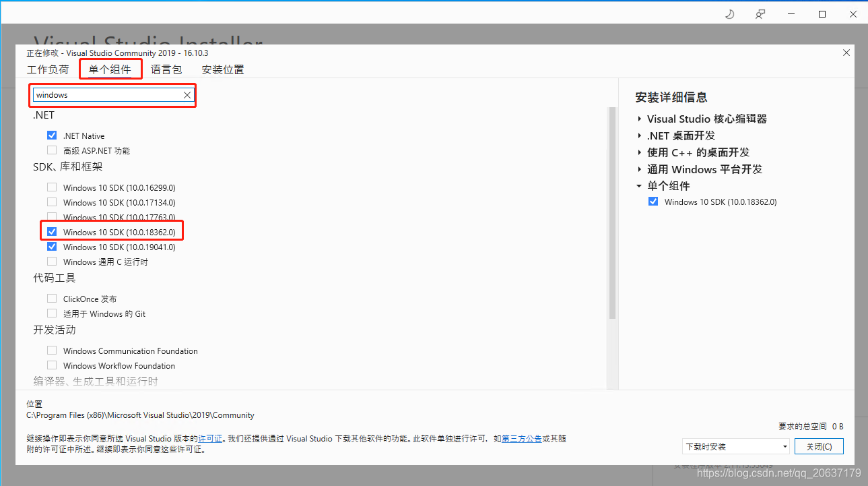This screenshot has width=868, height=486.
Task: Click the 开发活动 section heading
Action: (55, 330)
